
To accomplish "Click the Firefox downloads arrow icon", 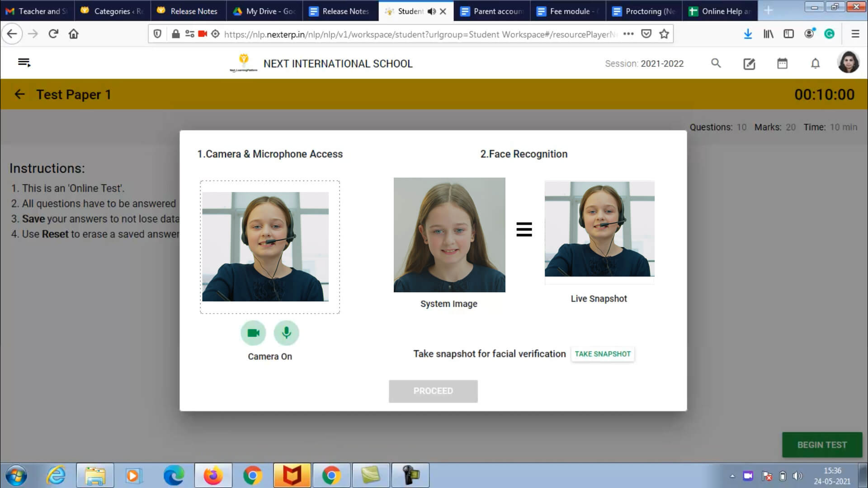I will click(x=748, y=34).
